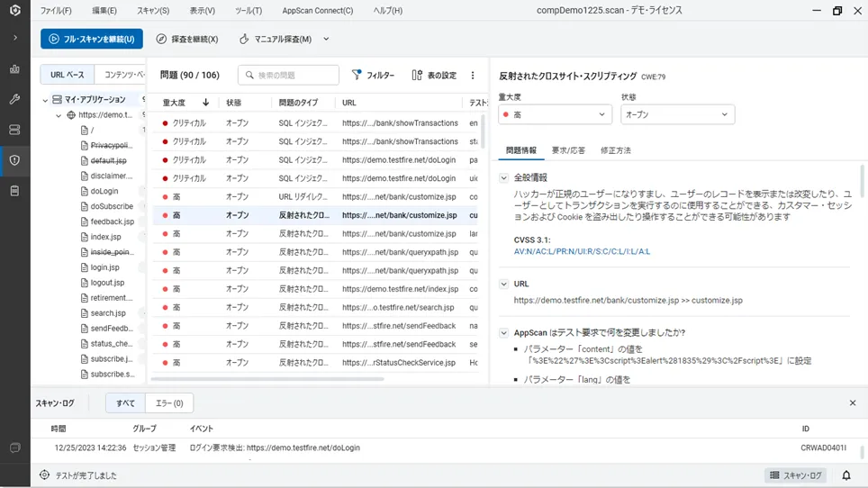Screen dimensions: 868x488
Task: Click the 問題のタイプ column header
Action: click(298, 103)
